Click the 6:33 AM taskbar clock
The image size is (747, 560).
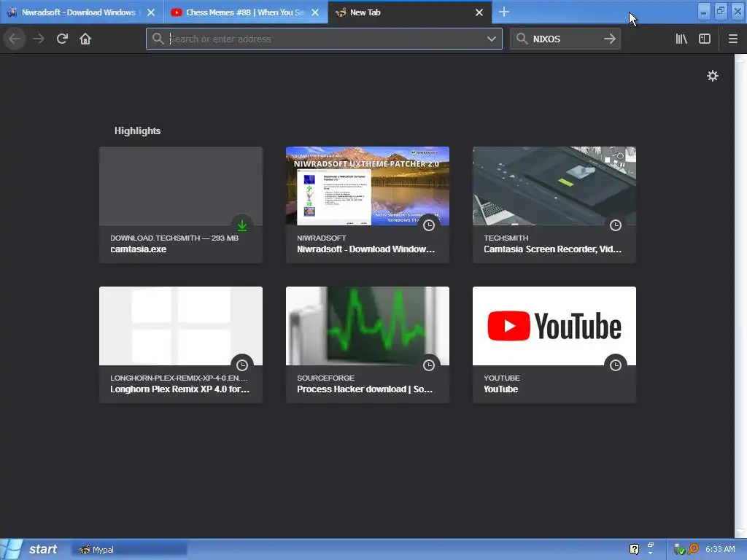720,549
